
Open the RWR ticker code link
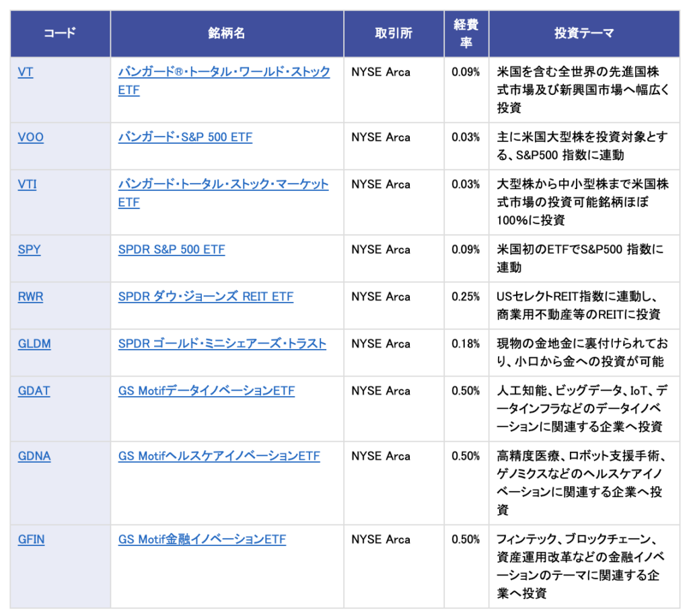coord(30,297)
